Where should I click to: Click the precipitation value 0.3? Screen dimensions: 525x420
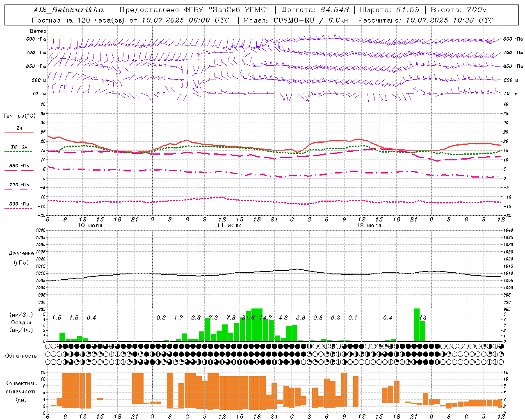[318, 318]
